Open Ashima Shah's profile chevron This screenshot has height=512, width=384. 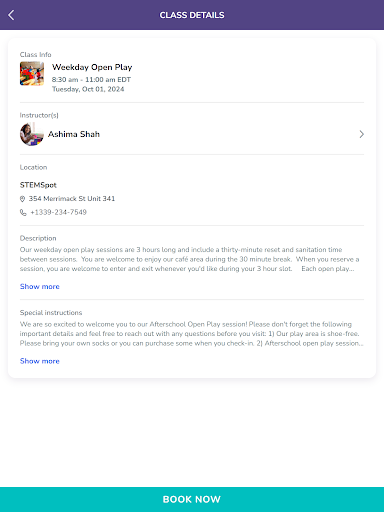pos(361,134)
